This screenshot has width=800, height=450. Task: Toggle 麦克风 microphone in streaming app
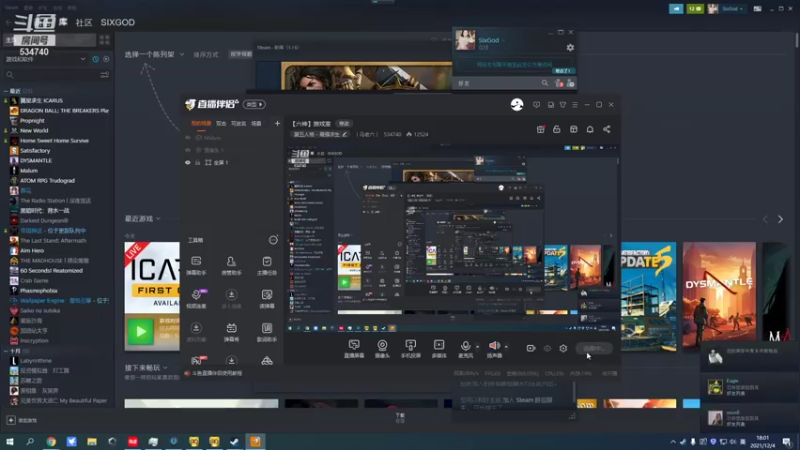(465, 349)
